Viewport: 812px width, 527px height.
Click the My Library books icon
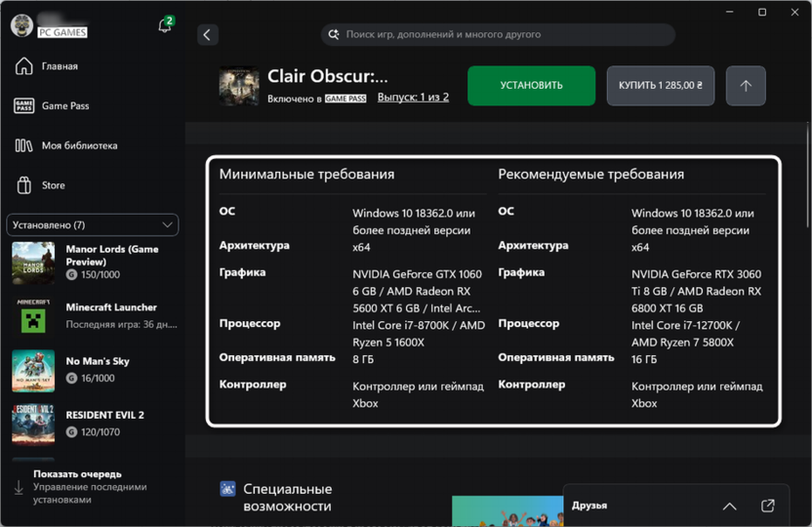[24, 145]
